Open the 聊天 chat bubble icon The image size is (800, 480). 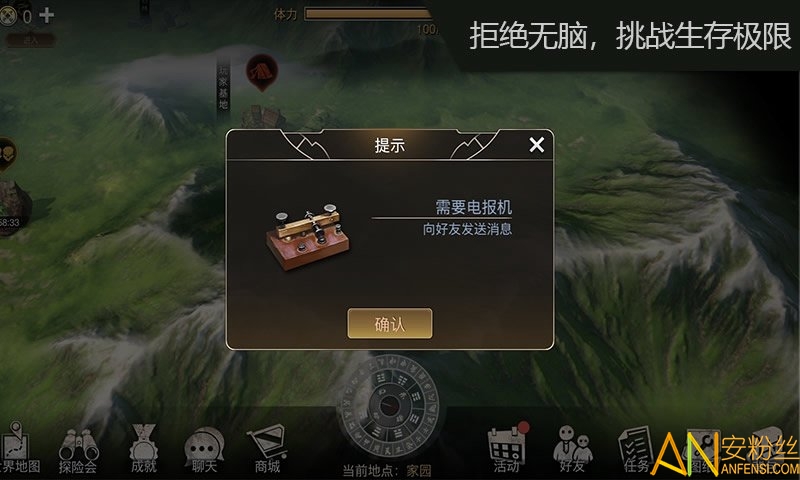204,450
